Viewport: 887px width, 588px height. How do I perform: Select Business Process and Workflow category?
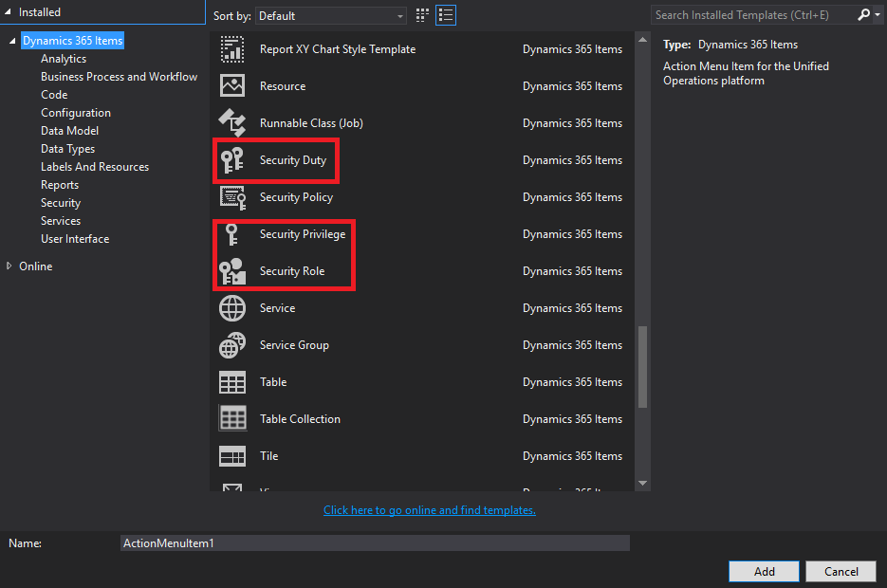click(x=119, y=77)
